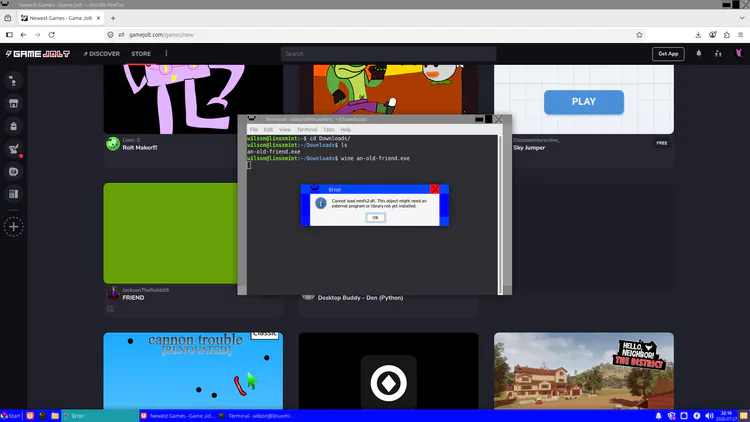Open the Discover page
750x422 pixels.
coord(101,54)
